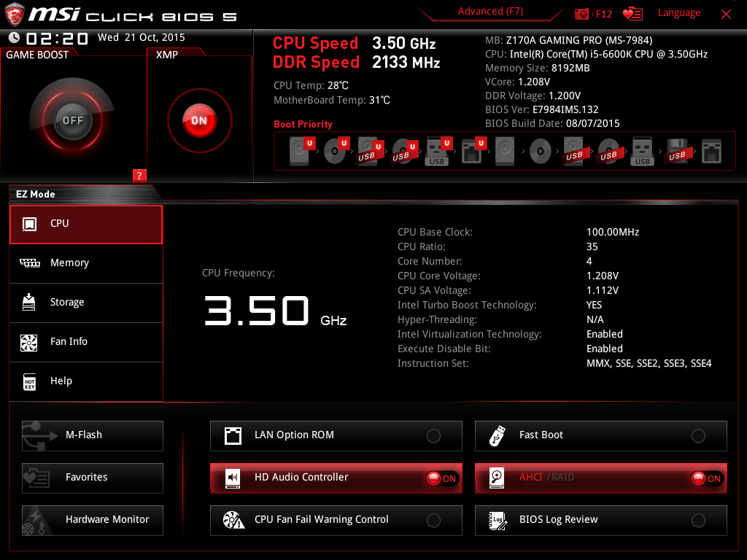This screenshot has height=560, width=747.
Task: Click the USB drive icon for Fast Boot
Action: (497, 436)
